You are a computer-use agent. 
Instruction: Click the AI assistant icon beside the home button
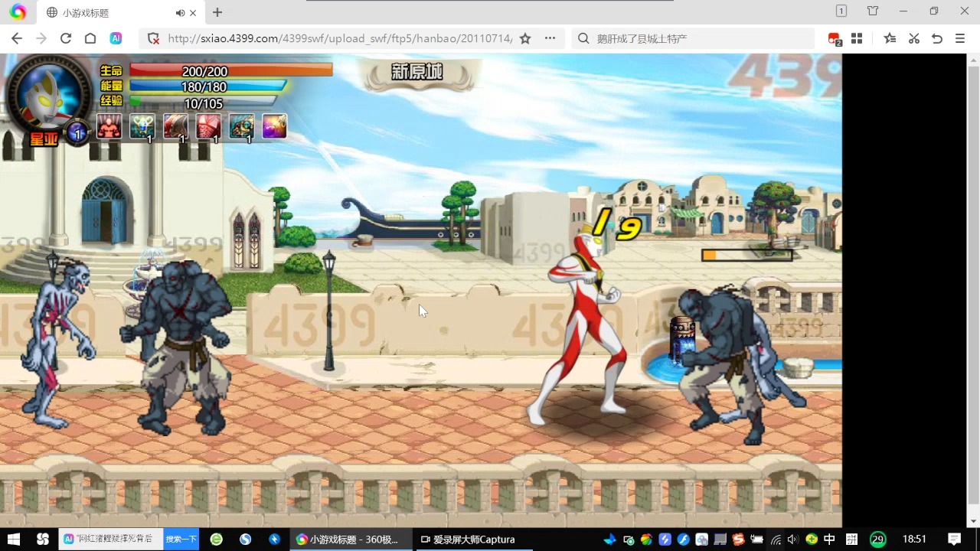coord(116,38)
